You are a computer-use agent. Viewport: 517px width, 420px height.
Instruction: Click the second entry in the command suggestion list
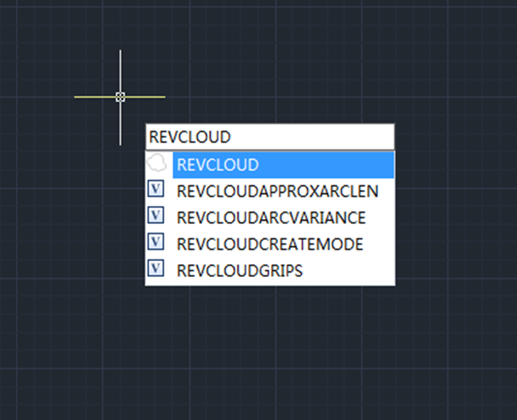(x=277, y=190)
